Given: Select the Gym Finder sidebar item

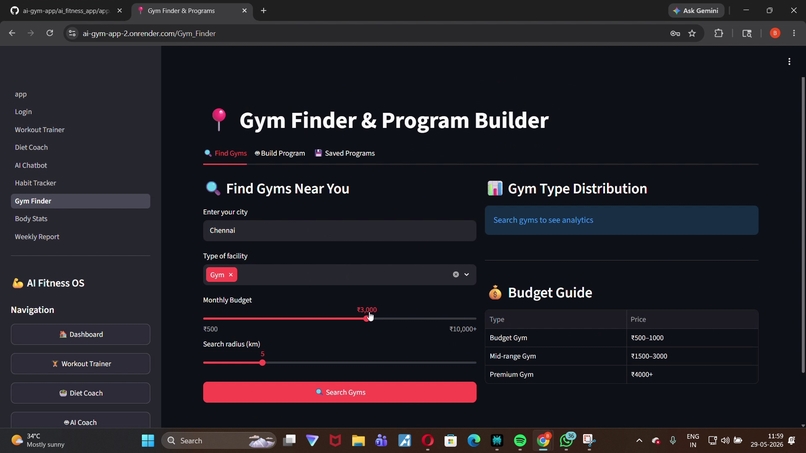Looking at the screenshot, I should tap(80, 201).
